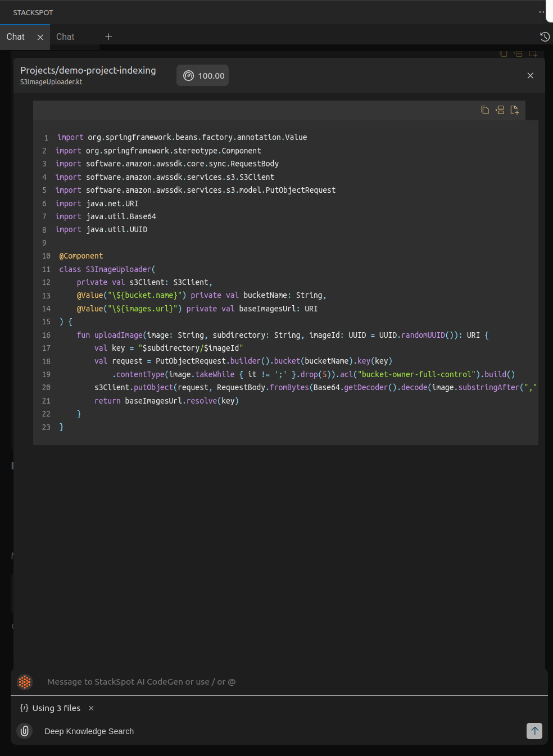Remove the 'Using 3 files' context
553x756 pixels.
pyautogui.click(x=91, y=708)
